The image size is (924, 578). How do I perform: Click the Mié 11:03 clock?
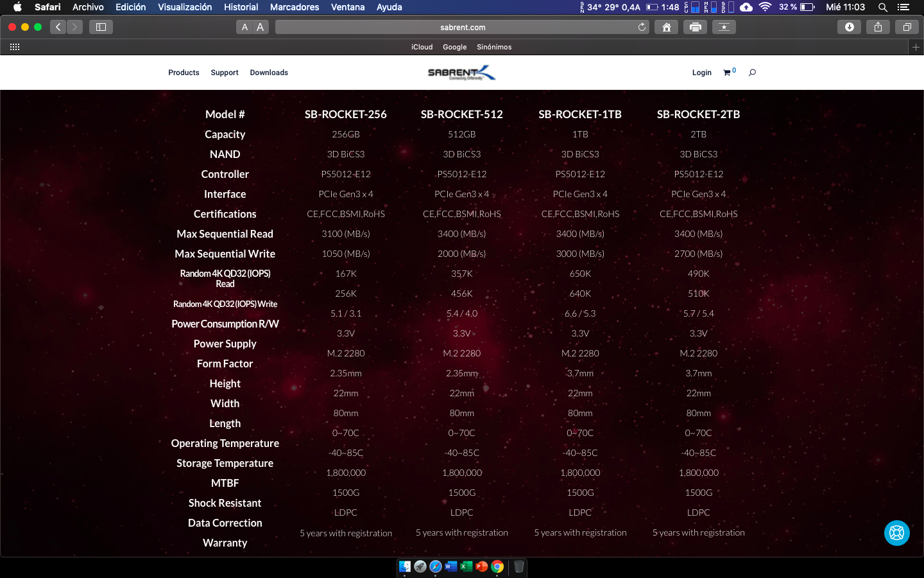click(x=845, y=7)
